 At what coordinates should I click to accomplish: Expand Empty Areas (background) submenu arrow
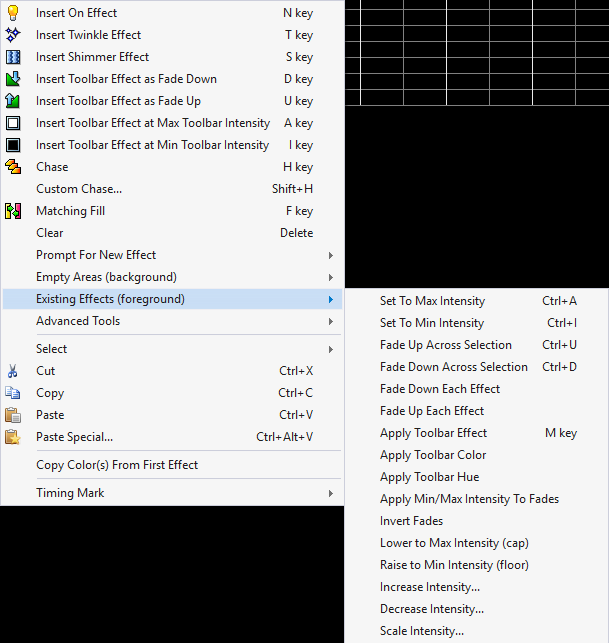331,278
